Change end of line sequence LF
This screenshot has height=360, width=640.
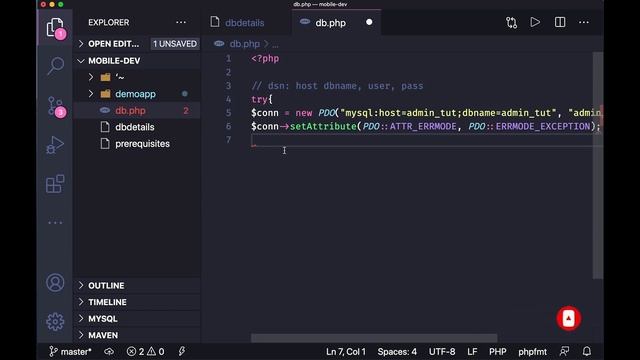[472, 351]
